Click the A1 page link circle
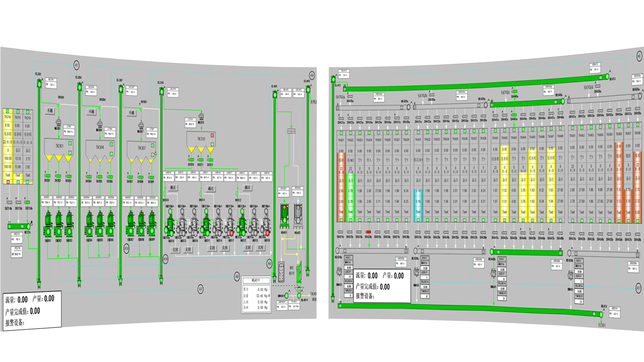 click(x=76, y=65)
